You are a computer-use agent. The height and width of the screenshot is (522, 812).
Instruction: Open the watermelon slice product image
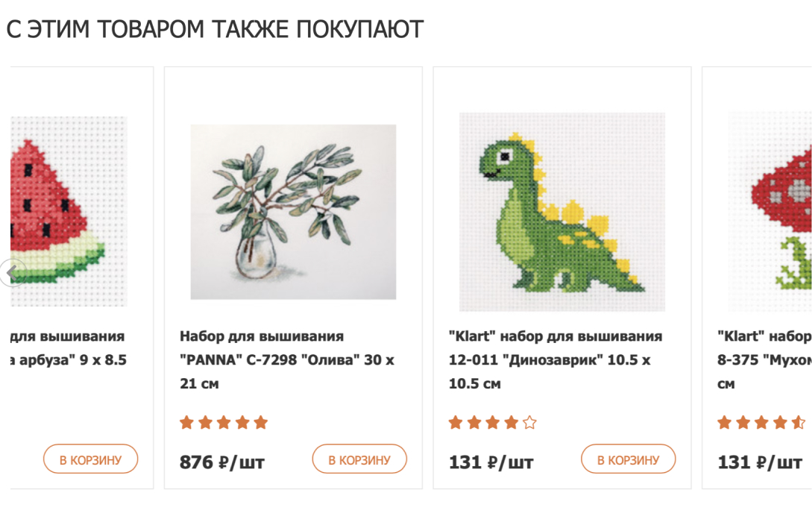click(x=69, y=211)
